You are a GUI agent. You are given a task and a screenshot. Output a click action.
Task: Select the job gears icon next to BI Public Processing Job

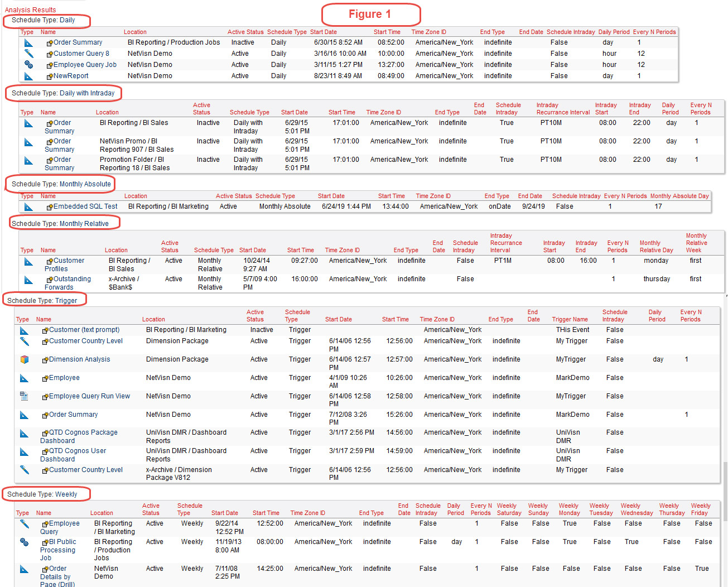tap(24, 542)
